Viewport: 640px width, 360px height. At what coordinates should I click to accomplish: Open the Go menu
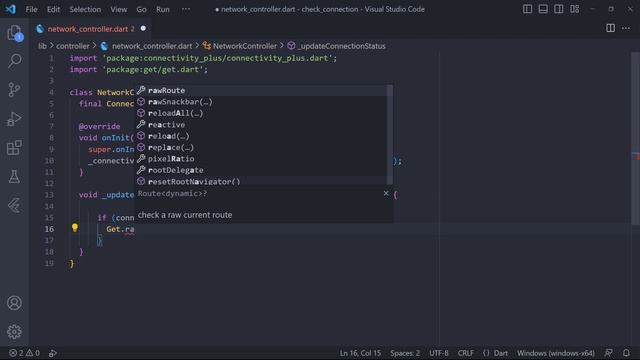[x=141, y=9]
